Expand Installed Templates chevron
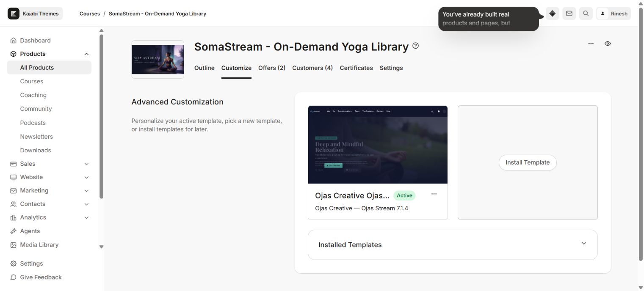The width and height of the screenshot is (644, 291). coord(584,244)
